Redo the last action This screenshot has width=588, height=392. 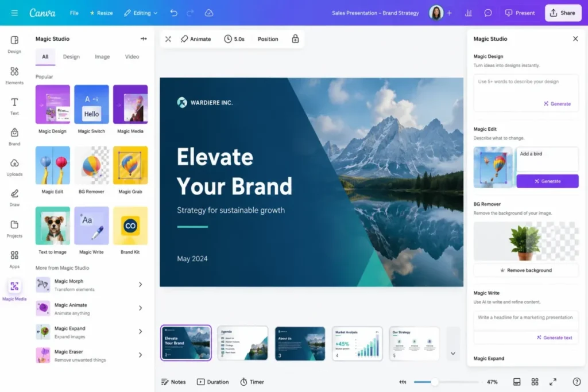point(190,13)
